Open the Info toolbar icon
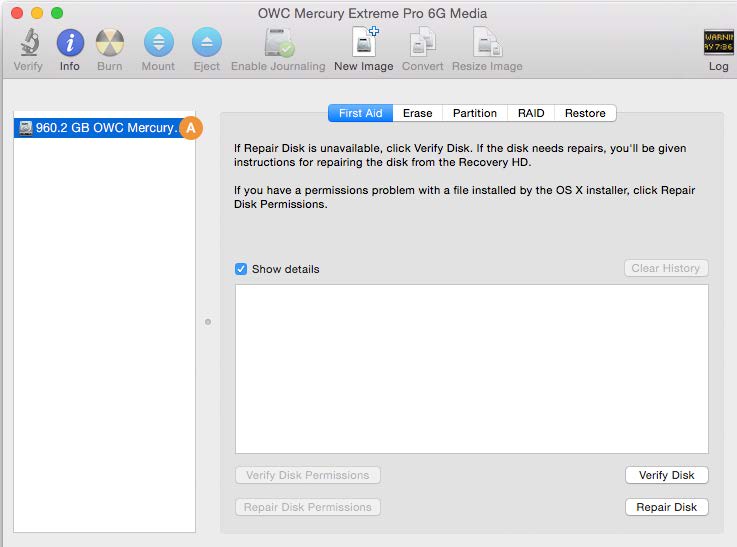Screen dimensions: 737x547 pos(70,43)
